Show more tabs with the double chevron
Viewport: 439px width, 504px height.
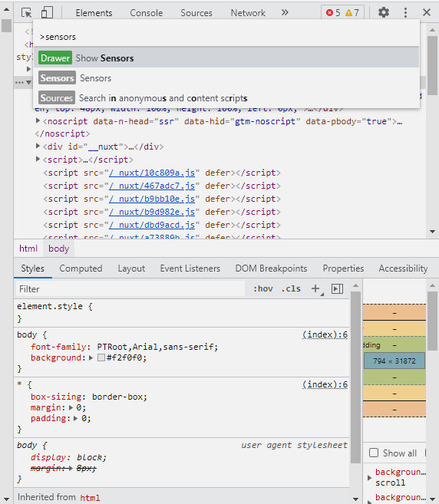(285, 12)
